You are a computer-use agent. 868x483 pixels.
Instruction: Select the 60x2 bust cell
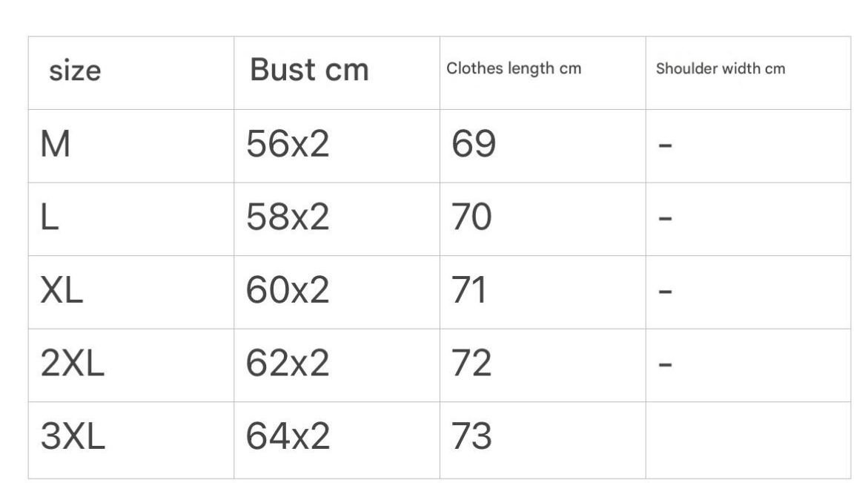coord(288,292)
